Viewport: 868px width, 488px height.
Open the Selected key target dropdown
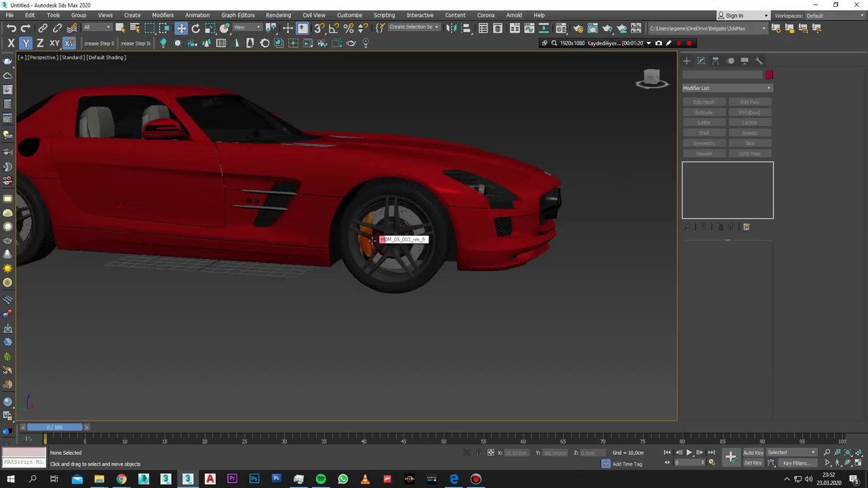791,453
